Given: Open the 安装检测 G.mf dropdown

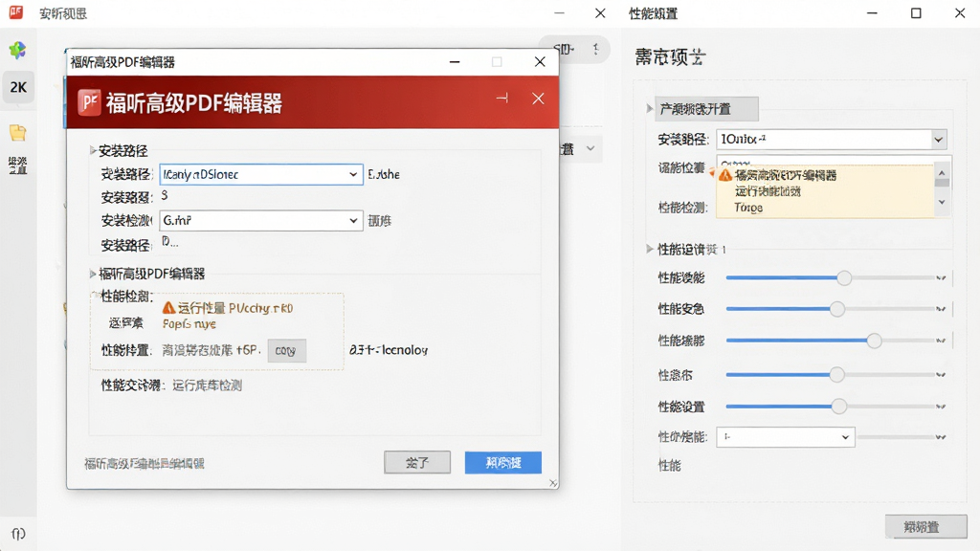Looking at the screenshot, I should pyautogui.click(x=353, y=221).
